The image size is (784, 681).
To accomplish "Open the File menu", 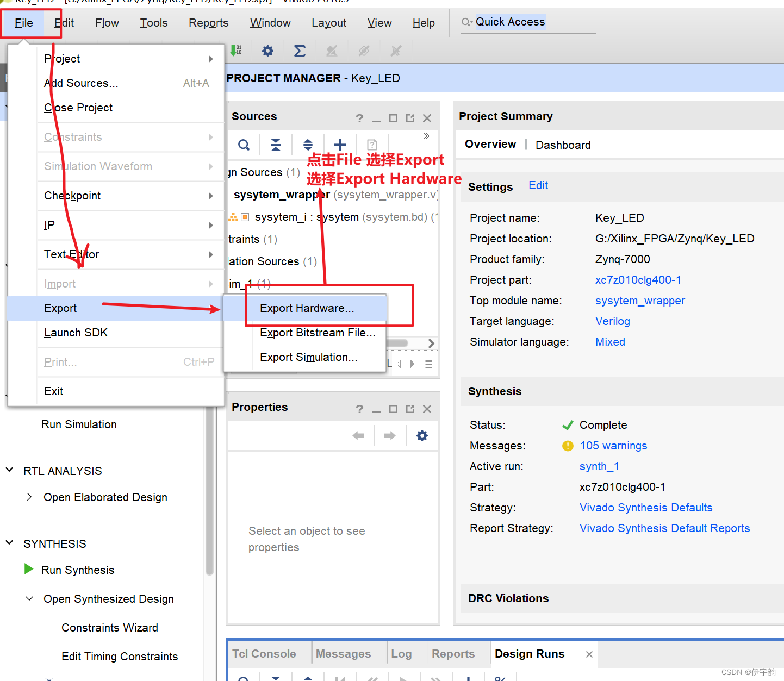I will (24, 23).
